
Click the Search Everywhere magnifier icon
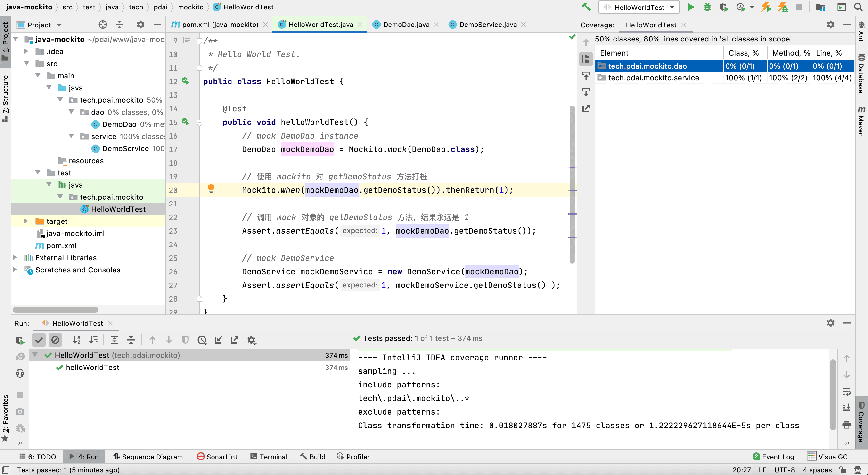point(858,7)
